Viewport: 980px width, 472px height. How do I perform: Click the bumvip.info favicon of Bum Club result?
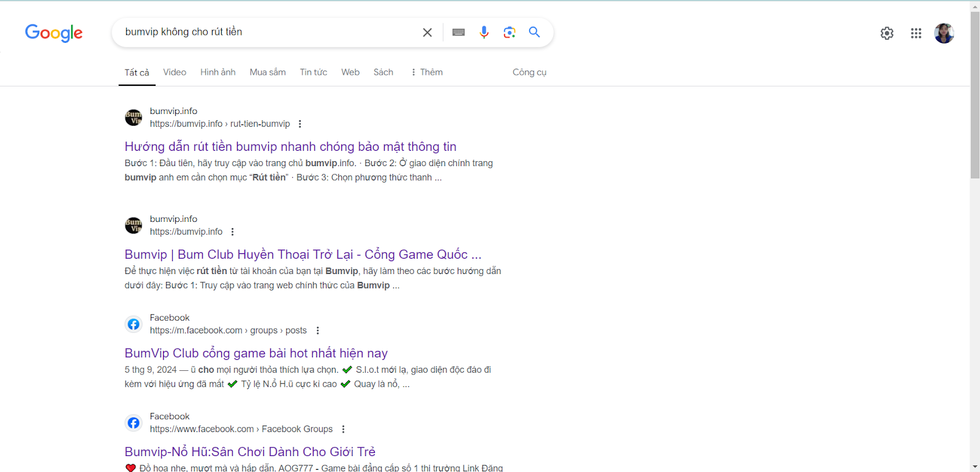pyautogui.click(x=134, y=225)
